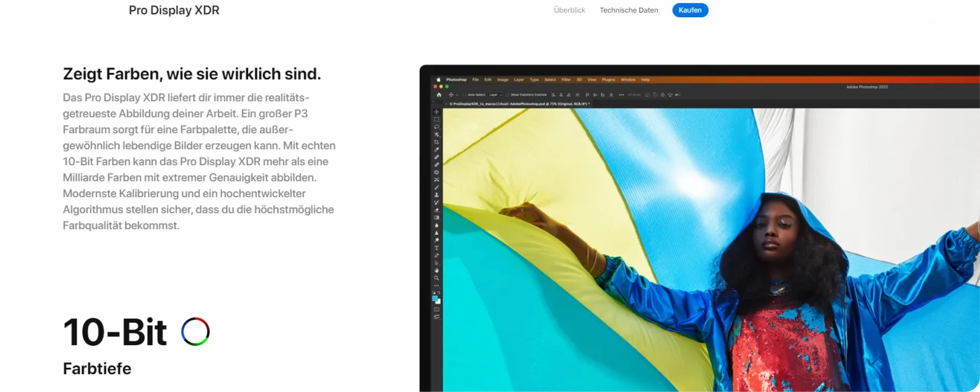Select the Crop tool
This screenshot has height=392, width=980.
click(436, 142)
